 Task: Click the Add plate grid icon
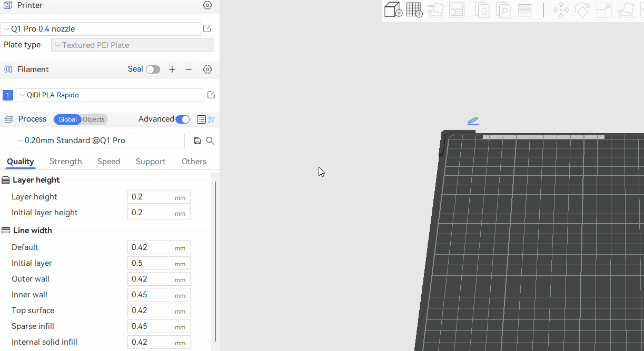pos(414,9)
